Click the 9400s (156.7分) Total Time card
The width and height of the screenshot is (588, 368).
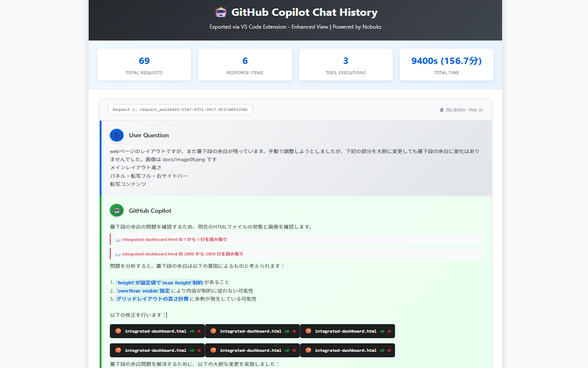point(447,64)
